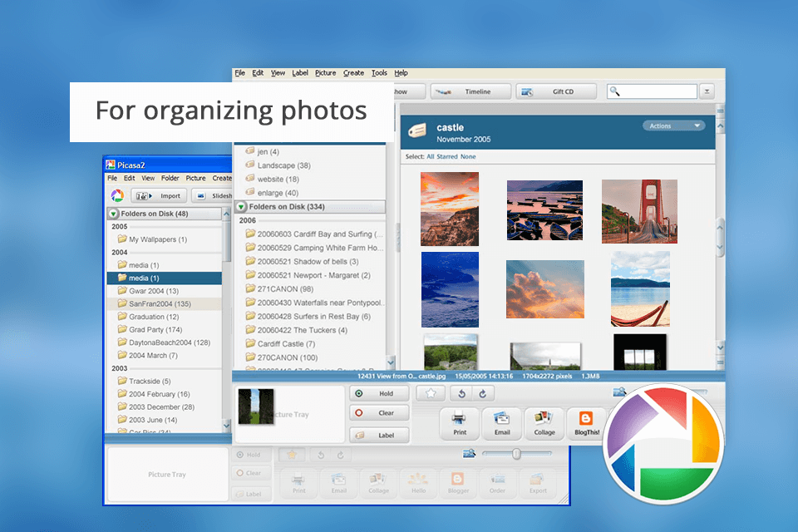
Task: Open the Label menu
Action: click(x=300, y=73)
